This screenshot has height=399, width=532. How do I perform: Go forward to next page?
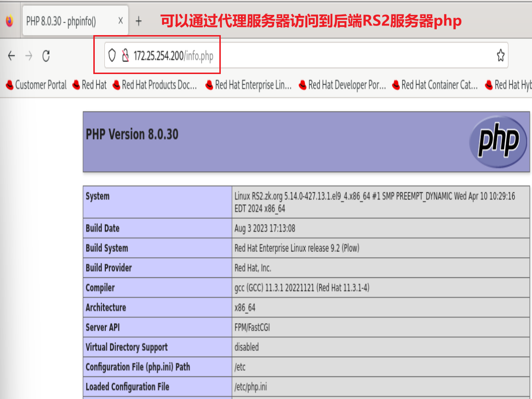click(x=29, y=56)
